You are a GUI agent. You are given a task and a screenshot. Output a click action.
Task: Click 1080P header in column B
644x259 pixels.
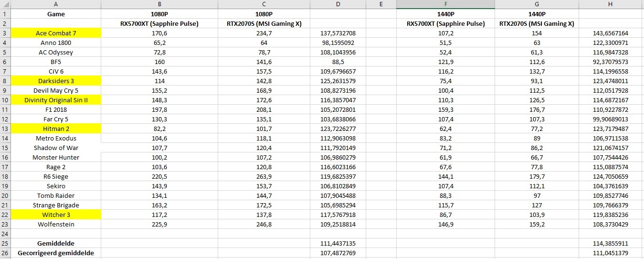159,14
